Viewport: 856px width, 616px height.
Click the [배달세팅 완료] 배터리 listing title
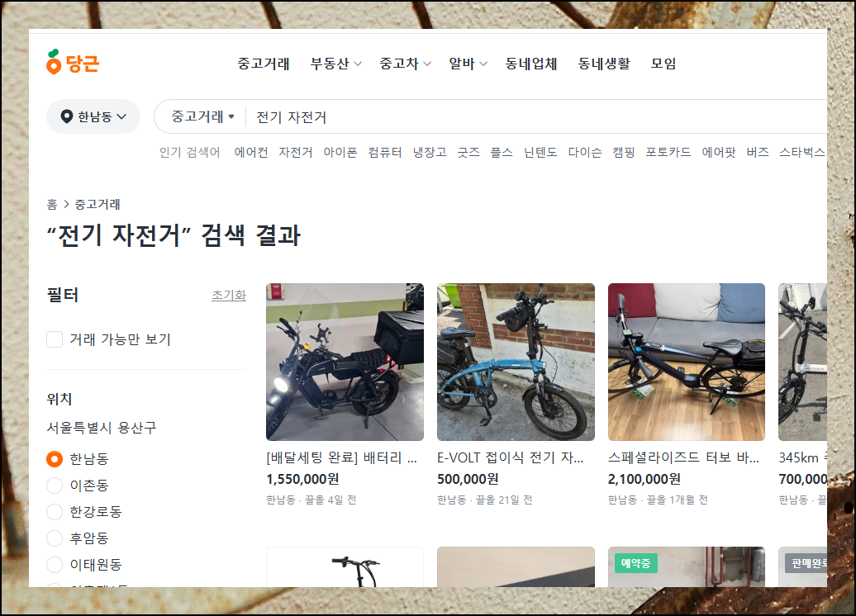342,457
